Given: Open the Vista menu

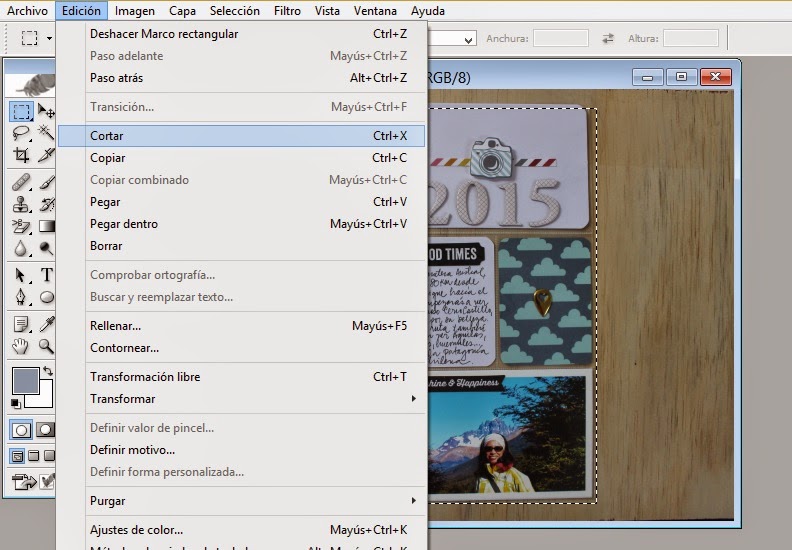Looking at the screenshot, I should (327, 11).
